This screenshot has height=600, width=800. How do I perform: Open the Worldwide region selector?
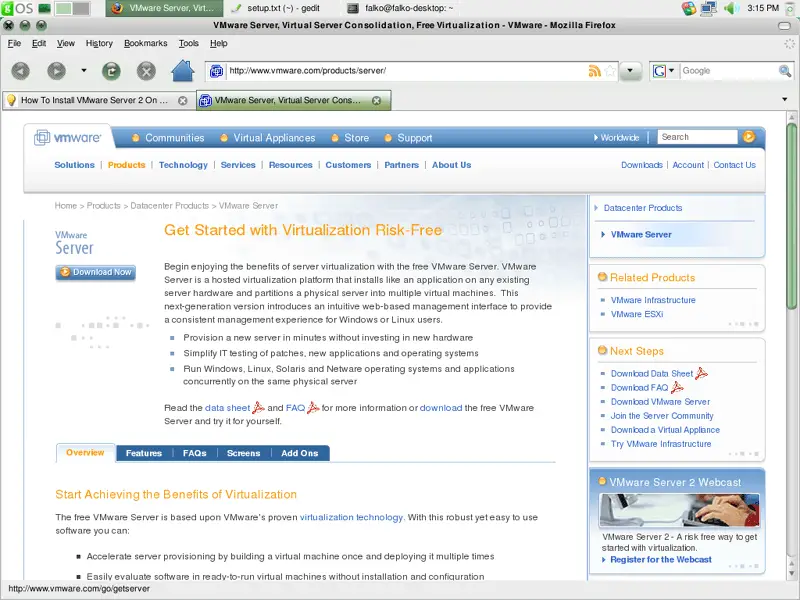coord(616,137)
